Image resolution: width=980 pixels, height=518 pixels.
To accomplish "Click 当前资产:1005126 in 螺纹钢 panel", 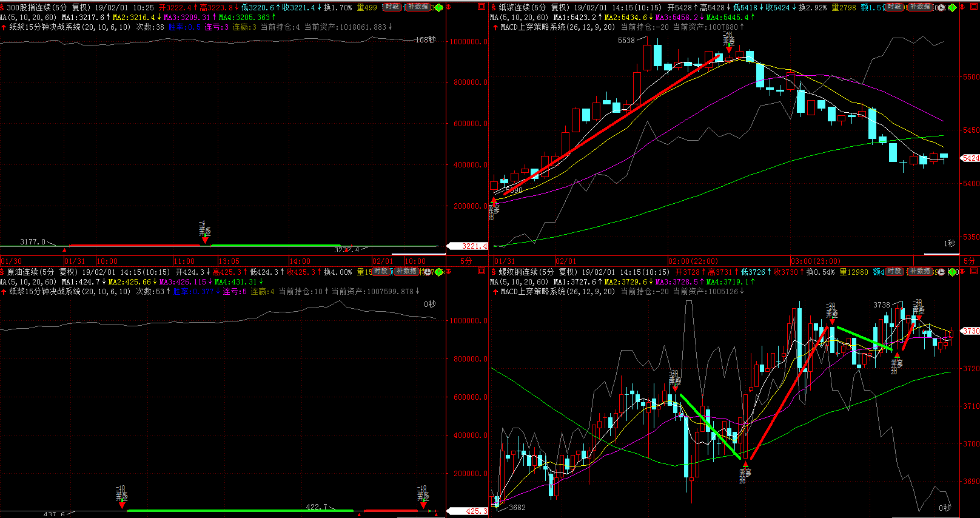I will click(x=705, y=292).
